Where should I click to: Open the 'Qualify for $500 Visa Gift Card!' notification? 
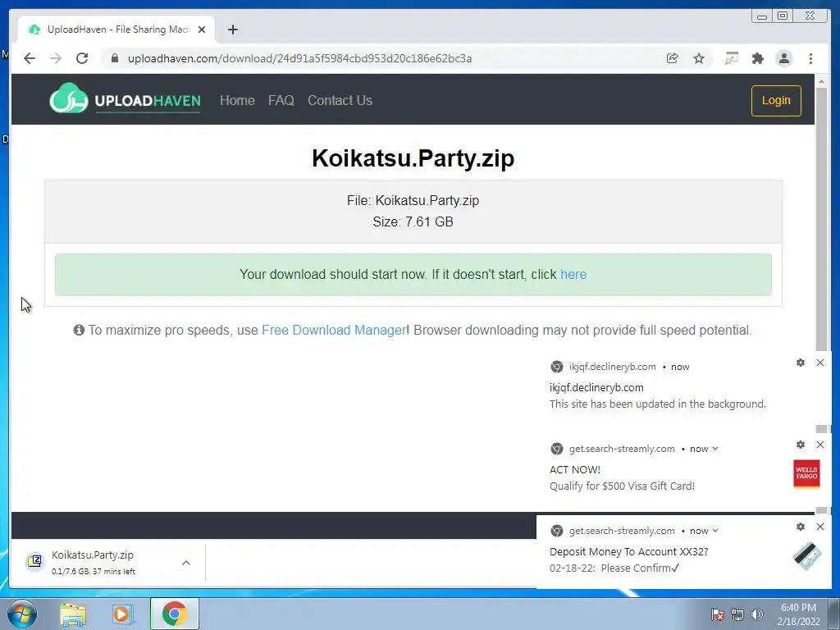click(x=622, y=486)
